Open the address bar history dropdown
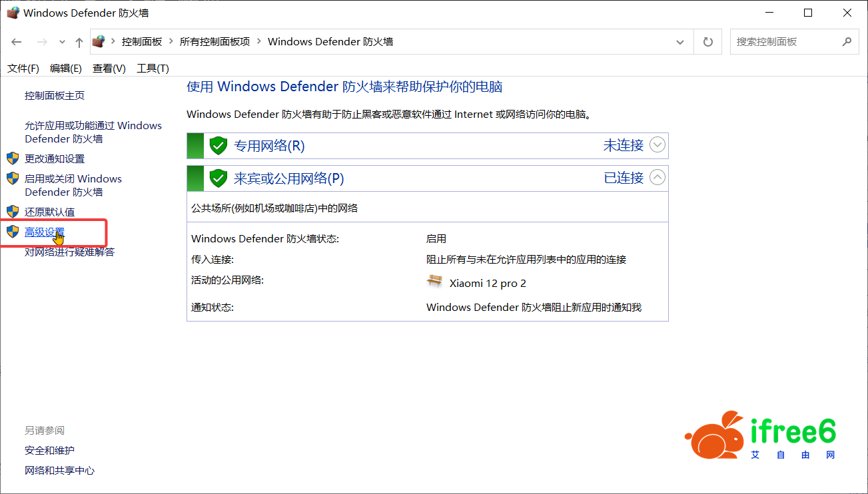This screenshot has width=868, height=494. [680, 42]
